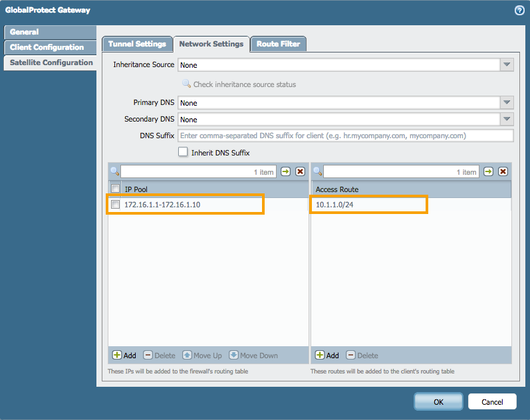Click the Cancel button
The height and width of the screenshot is (420, 530).
pos(492,402)
